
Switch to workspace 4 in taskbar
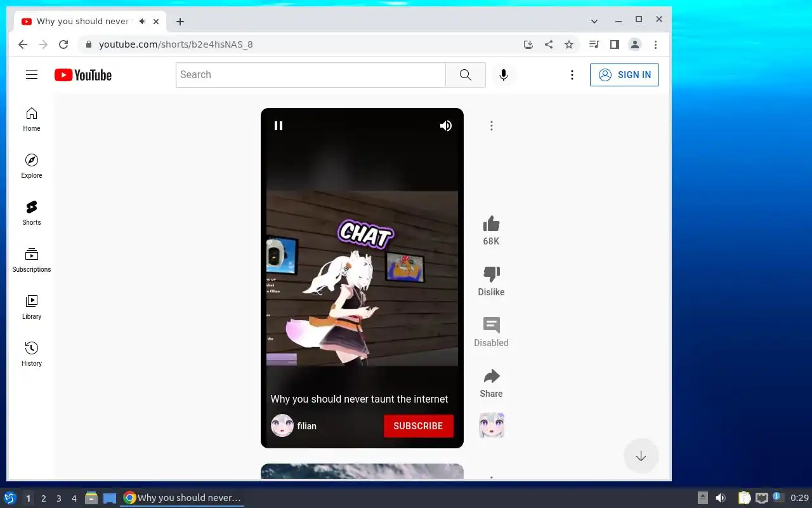click(x=74, y=498)
